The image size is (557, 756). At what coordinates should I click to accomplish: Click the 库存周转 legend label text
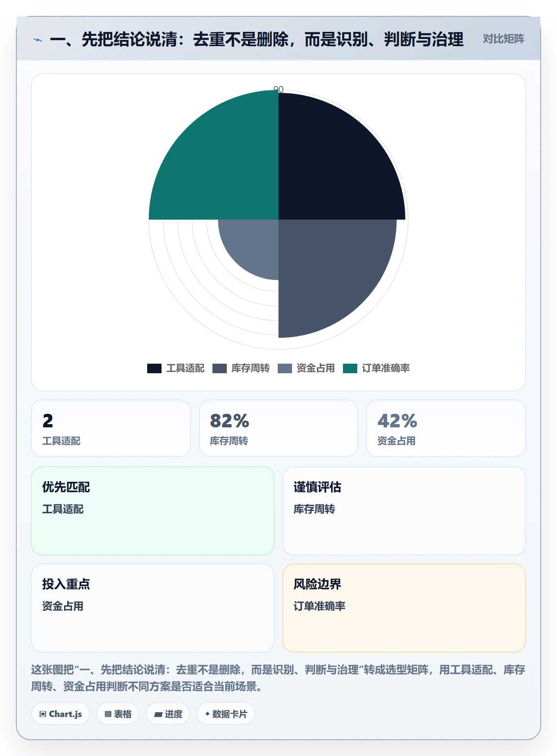pos(251,368)
